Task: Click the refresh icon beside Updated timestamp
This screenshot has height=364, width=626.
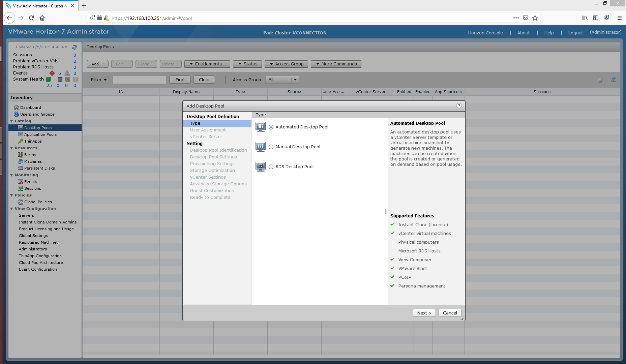Action: [x=74, y=47]
